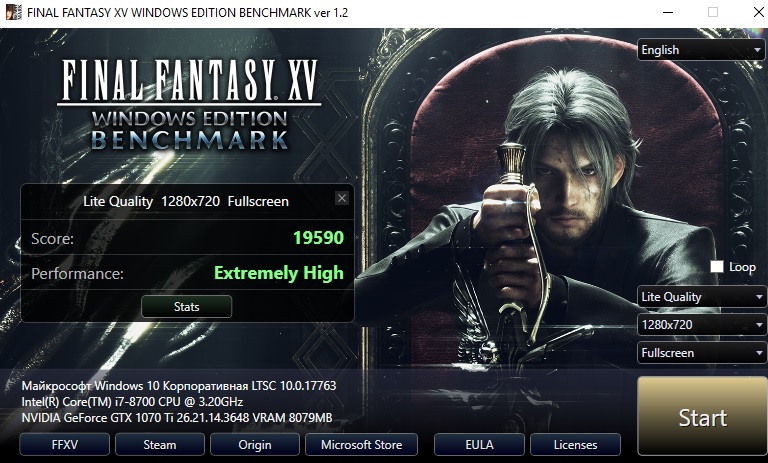This screenshot has height=463, width=768.
Task: Click the app icon in title bar
Action: [x=13, y=12]
